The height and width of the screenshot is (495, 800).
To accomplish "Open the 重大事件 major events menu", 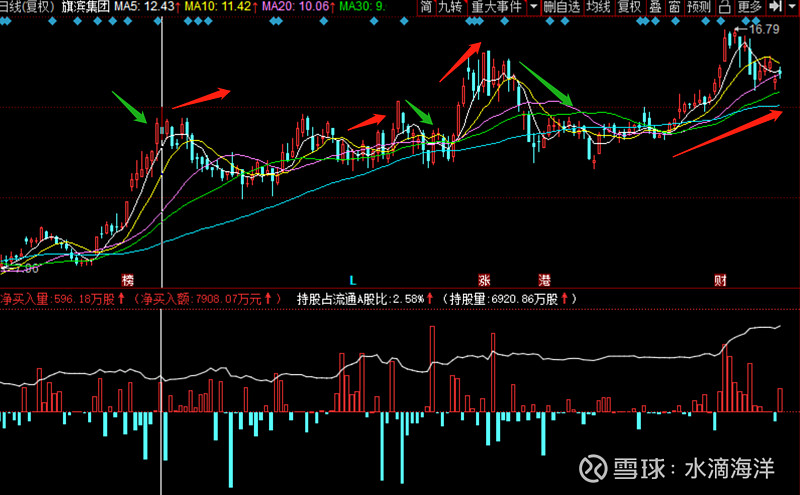I will tap(499, 7).
